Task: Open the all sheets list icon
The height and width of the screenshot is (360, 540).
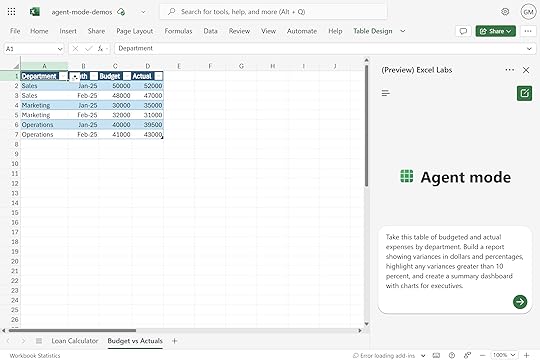Action: [39, 341]
